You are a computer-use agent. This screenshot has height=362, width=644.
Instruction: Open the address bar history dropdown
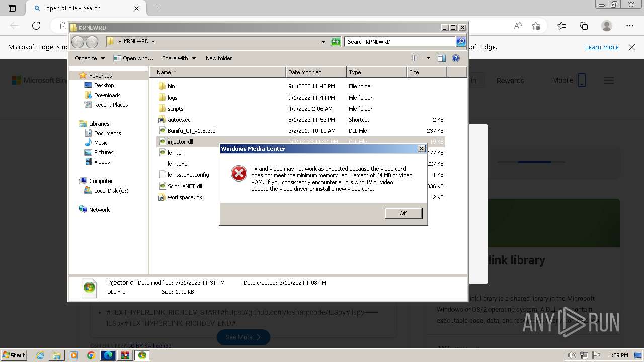tap(323, 42)
